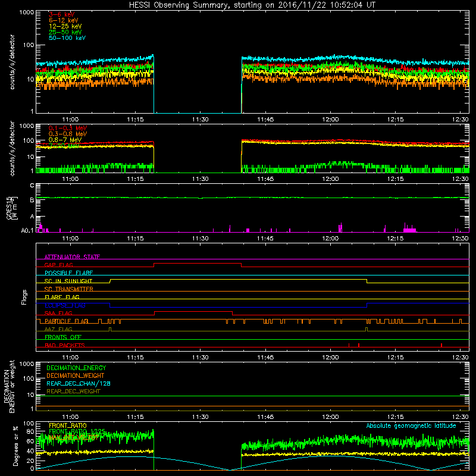This screenshot has width=476, height=476.
Task: Click the yellow 0.8-7 MeV legend label
Action: pyautogui.click(x=65, y=140)
